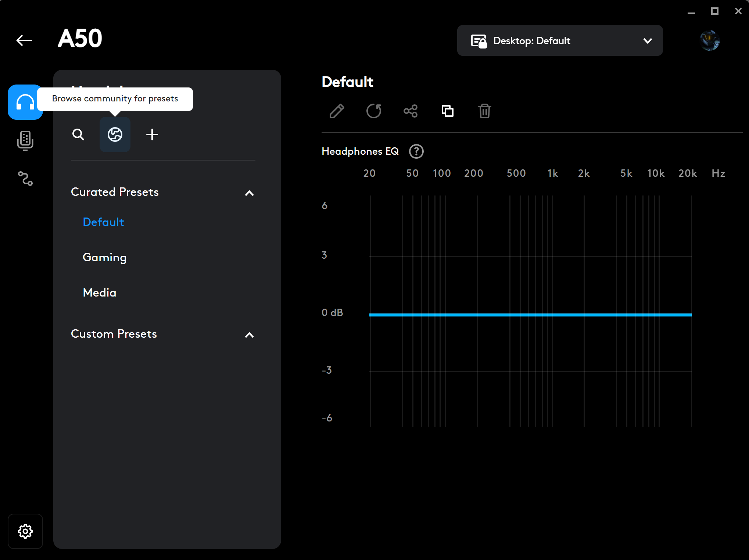749x560 pixels.
Task: Click the 20k frequency label
Action: pos(688,173)
